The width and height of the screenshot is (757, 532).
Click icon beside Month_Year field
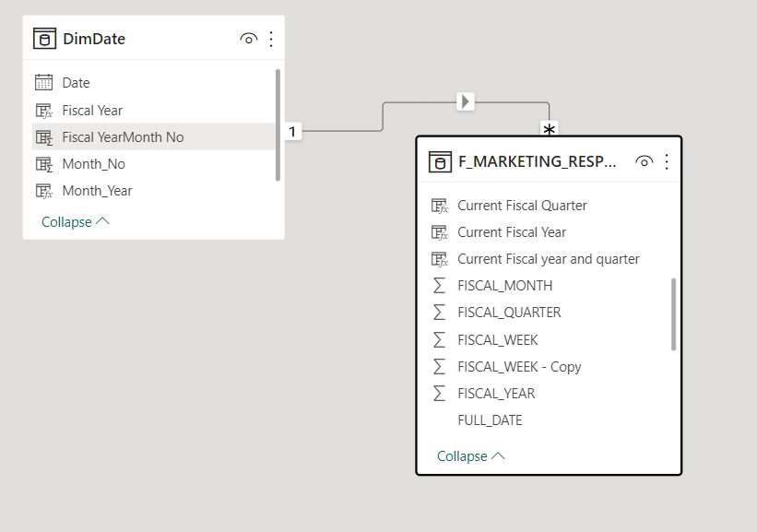tap(44, 191)
